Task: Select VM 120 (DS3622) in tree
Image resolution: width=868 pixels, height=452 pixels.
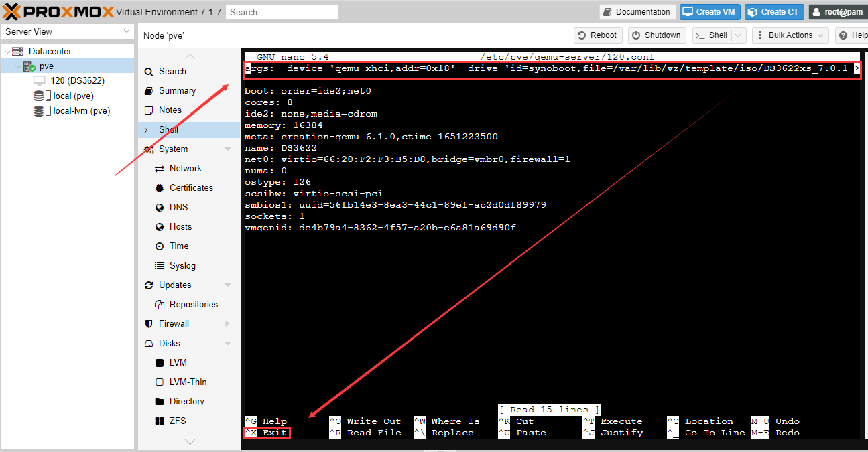Action: coord(78,80)
